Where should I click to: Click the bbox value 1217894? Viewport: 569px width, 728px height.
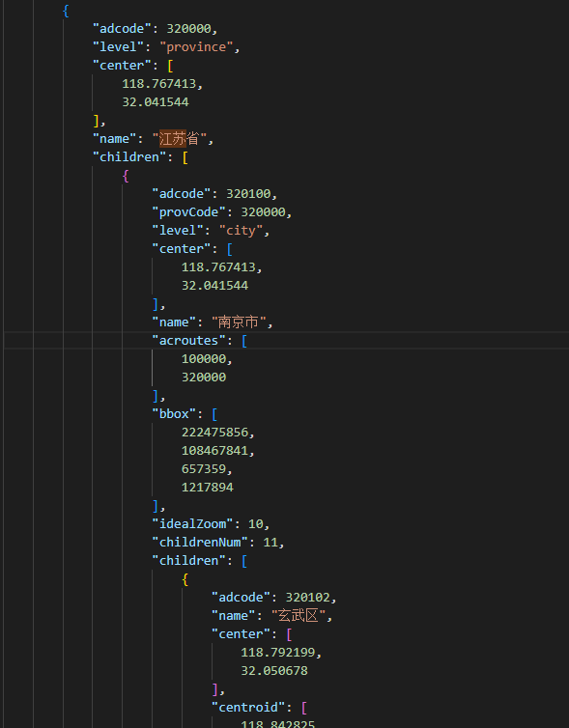click(207, 487)
